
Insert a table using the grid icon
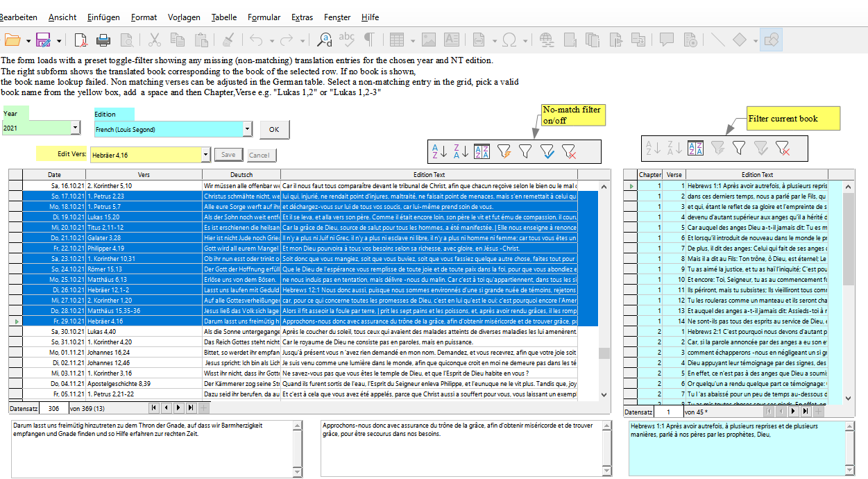click(x=397, y=40)
